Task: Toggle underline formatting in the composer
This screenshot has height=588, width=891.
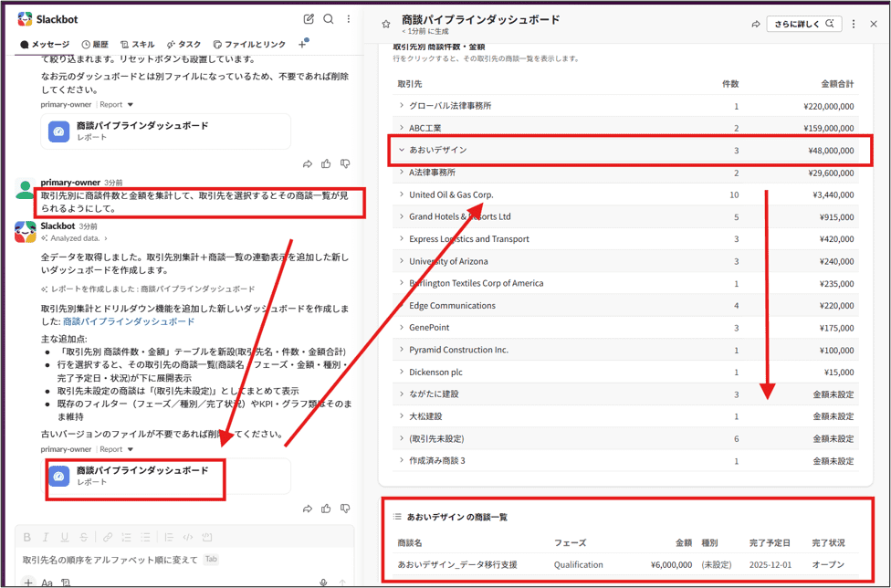Action: pyautogui.click(x=65, y=537)
